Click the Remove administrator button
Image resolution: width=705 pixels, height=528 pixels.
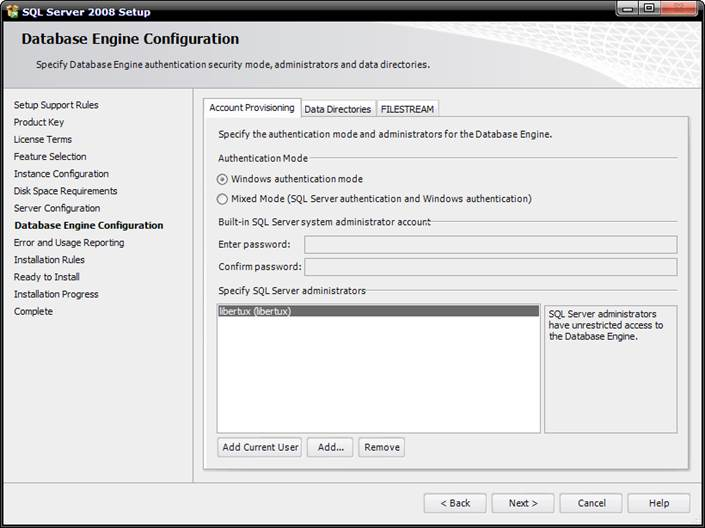coord(382,447)
